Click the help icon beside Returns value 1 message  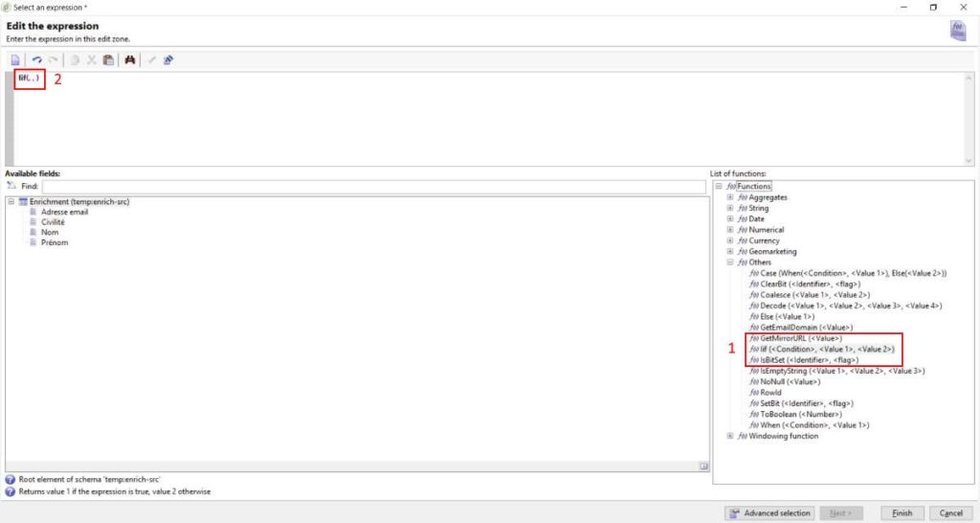[x=10, y=491]
